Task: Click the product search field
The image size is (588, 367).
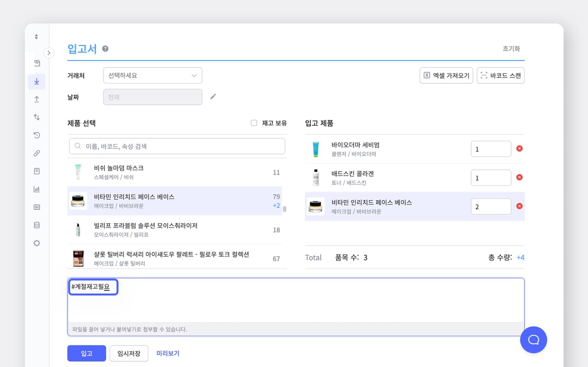Action: click(177, 146)
